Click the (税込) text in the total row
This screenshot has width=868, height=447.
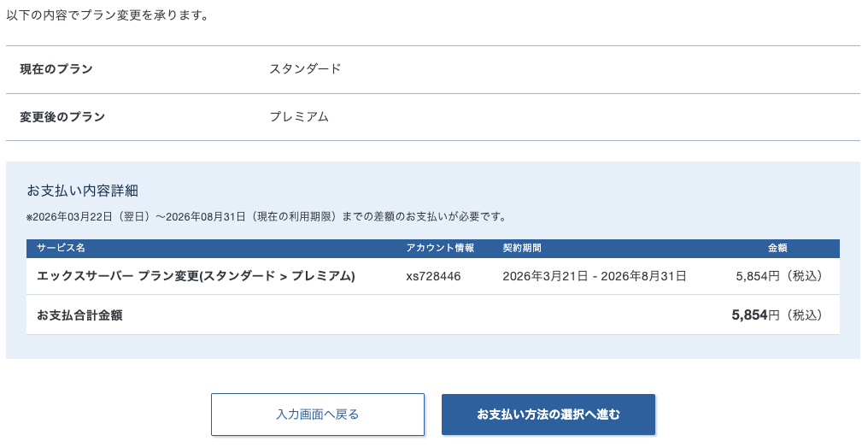[803, 315]
